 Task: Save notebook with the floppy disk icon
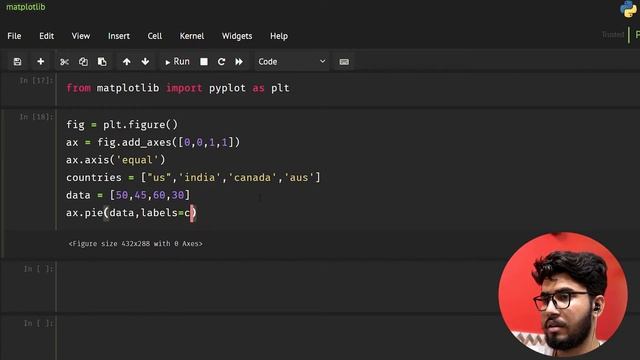(17, 62)
